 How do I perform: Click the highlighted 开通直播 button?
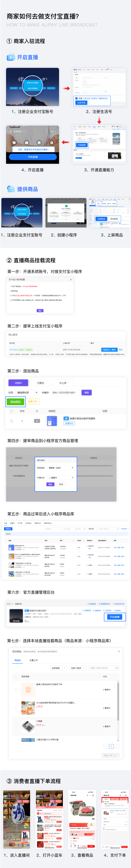(82, 145)
